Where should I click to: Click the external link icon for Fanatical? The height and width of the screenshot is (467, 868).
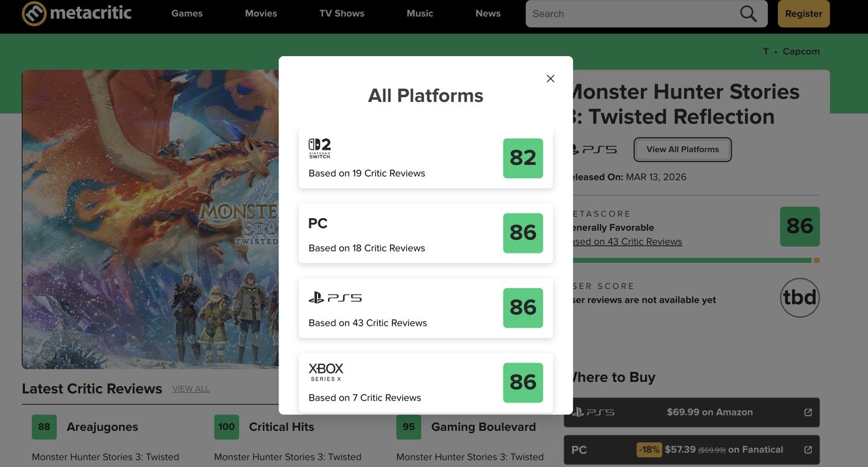[808, 450]
